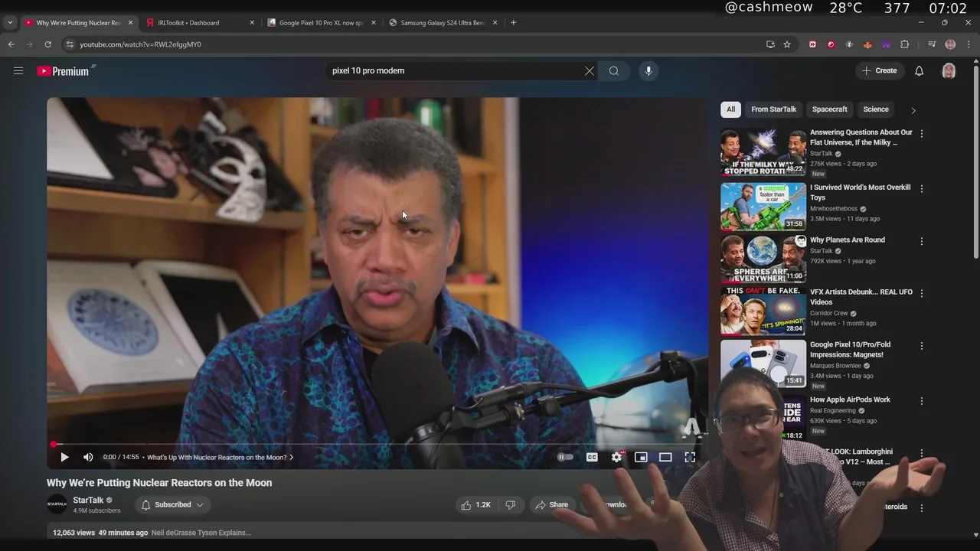Open options for 'Google Pixel 10/Pro/Fold Impressions'

click(x=921, y=346)
